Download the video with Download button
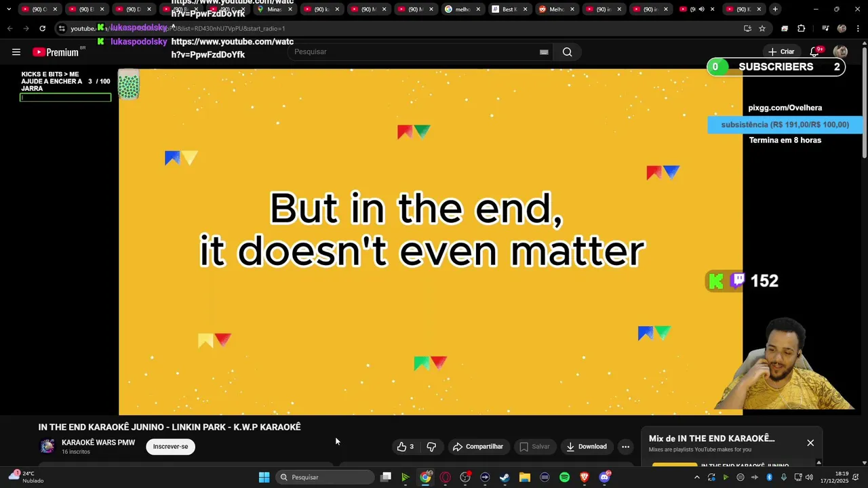The width and height of the screenshot is (868, 488). [587, 447]
